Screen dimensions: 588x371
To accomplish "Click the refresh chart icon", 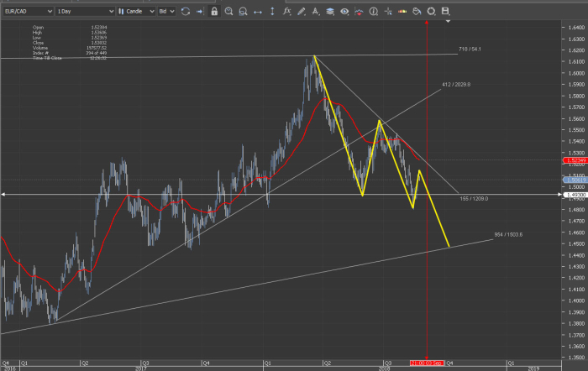I will [186, 12].
